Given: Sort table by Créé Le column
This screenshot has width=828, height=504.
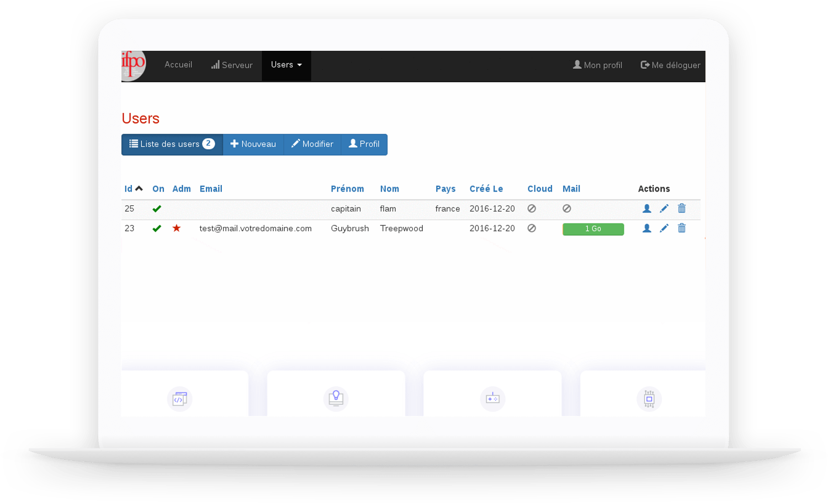Looking at the screenshot, I should 486,189.
